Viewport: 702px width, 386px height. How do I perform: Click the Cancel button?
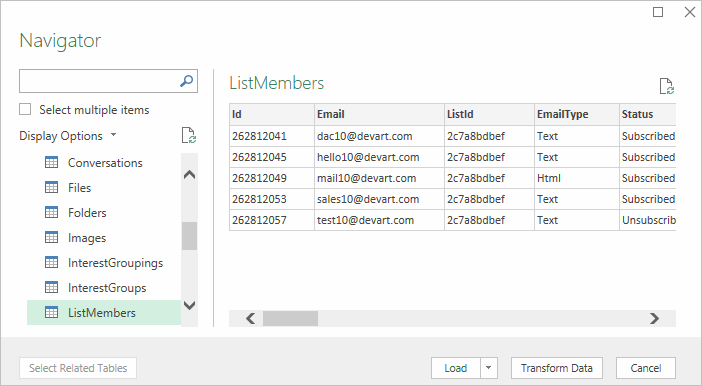coord(646,368)
